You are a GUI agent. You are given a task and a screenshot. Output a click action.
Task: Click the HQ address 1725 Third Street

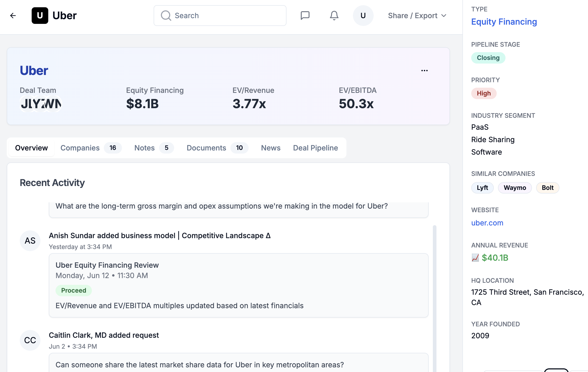528,297
